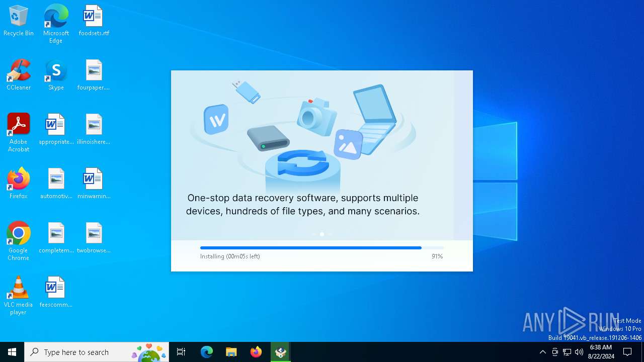Open the Recycle Bin desktop icon
This screenshot has width=644, height=362.
tap(18, 21)
